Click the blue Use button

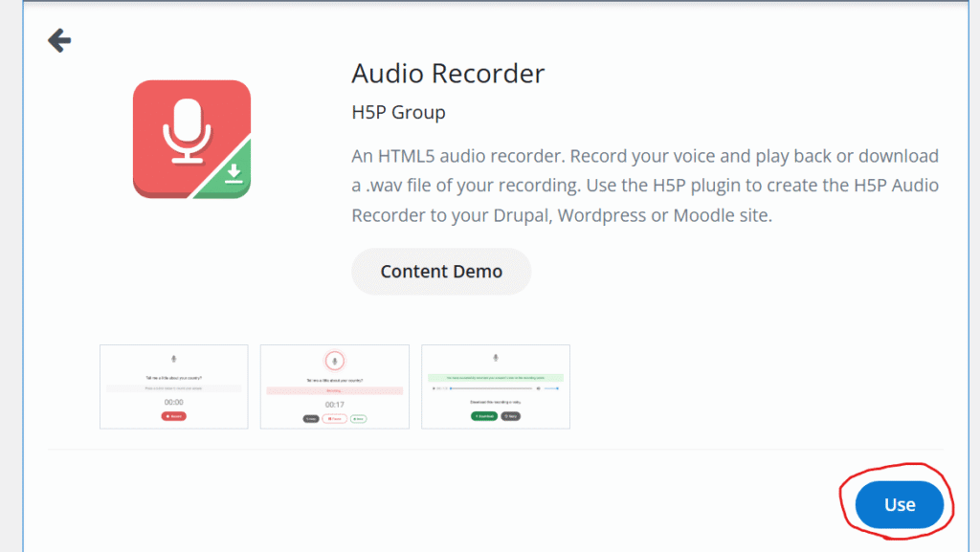click(x=899, y=504)
